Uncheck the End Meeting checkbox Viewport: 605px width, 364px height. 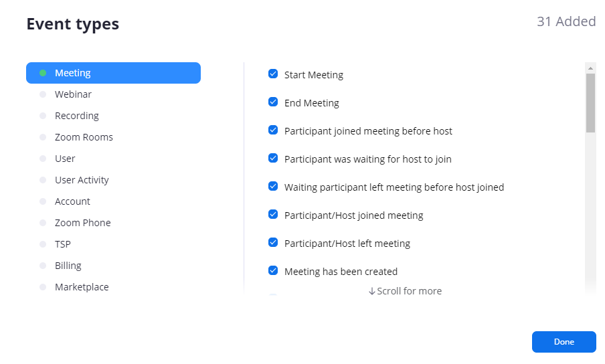coord(273,102)
